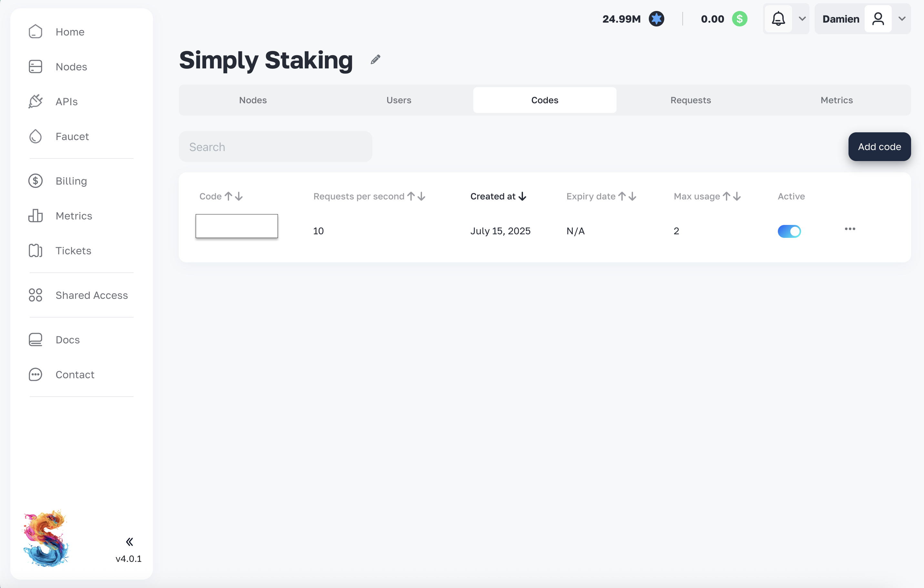Click the v4.0.1 version label
The width and height of the screenshot is (924, 588).
coord(128,558)
